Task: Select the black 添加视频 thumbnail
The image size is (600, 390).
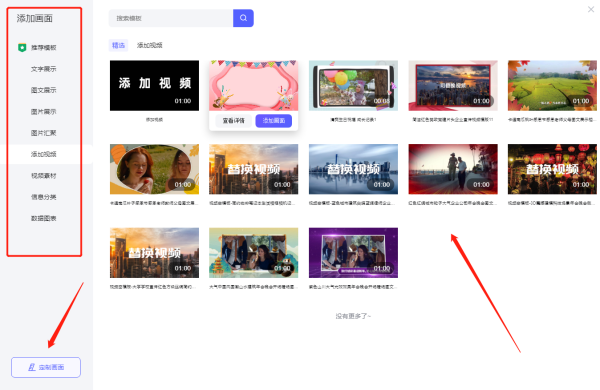Action: (x=154, y=85)
